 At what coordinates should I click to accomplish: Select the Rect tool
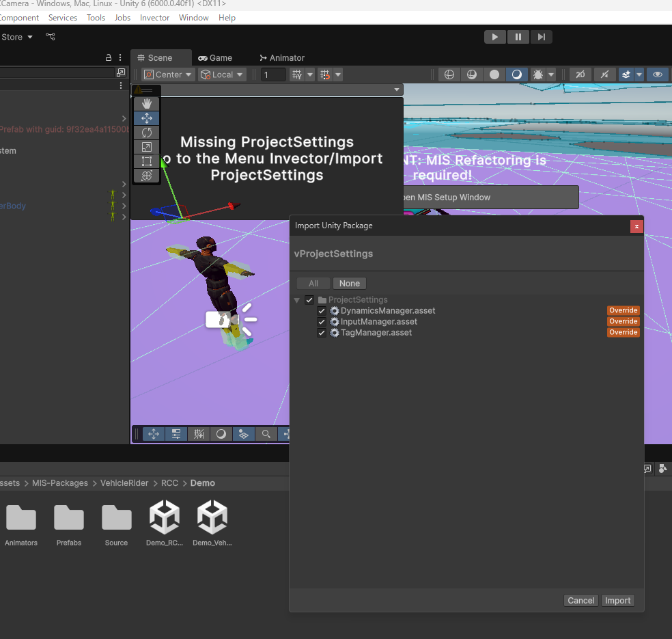[146, 161]
